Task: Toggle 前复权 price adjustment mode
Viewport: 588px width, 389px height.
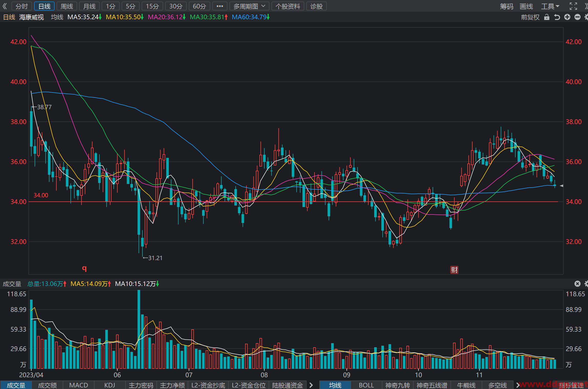Action: 530,17
